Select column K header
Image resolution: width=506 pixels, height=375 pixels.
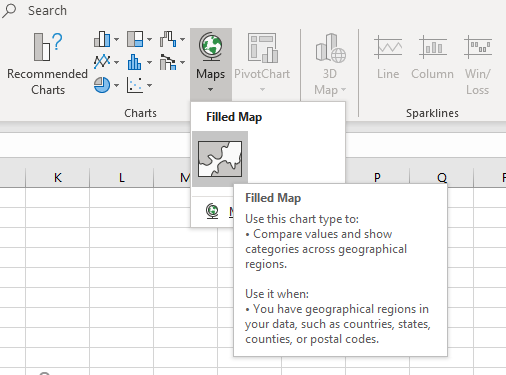[58, 177]
